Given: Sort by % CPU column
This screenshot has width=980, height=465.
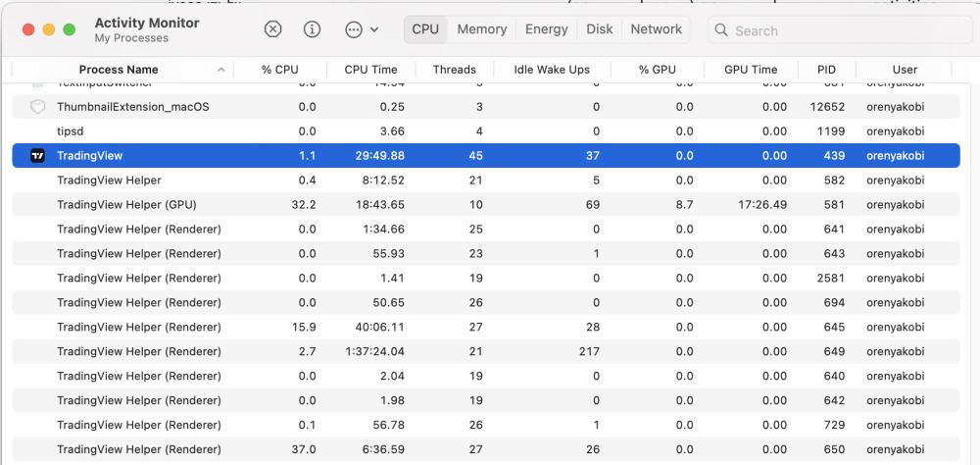Looking at the screenshot, I should 279,70.
